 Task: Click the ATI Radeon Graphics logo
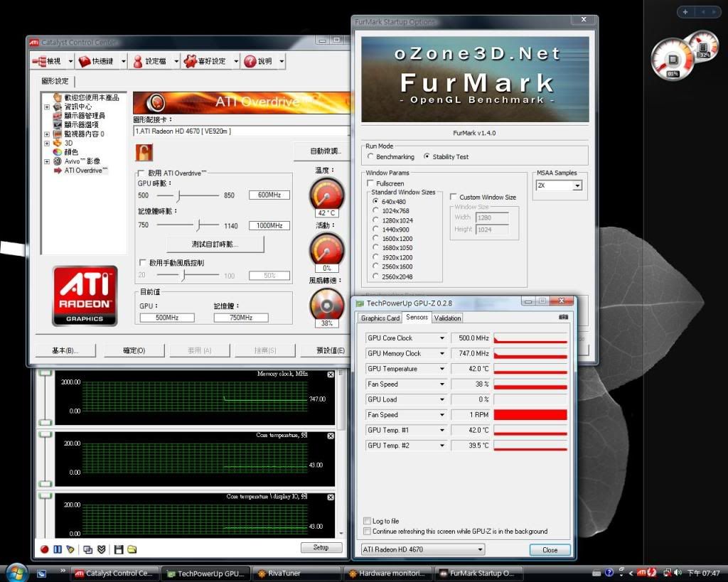[x=85, y=296]
